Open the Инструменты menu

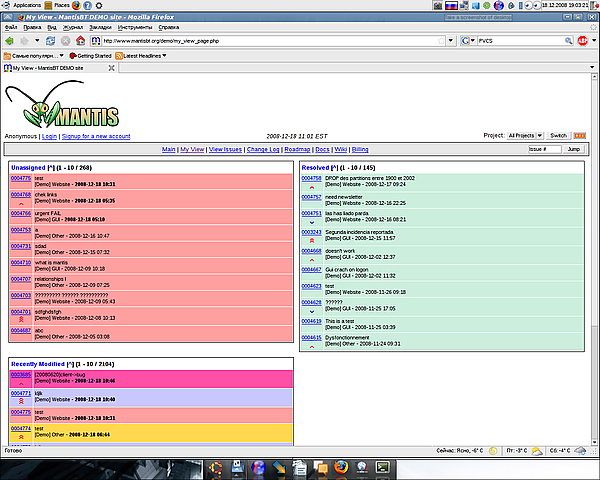click(x=135, y=27)
